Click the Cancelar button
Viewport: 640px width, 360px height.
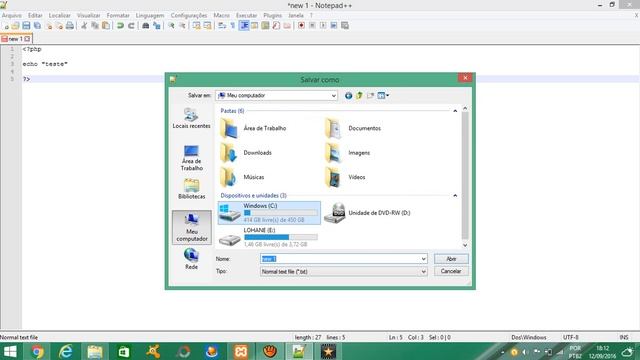tap(451, 271)
